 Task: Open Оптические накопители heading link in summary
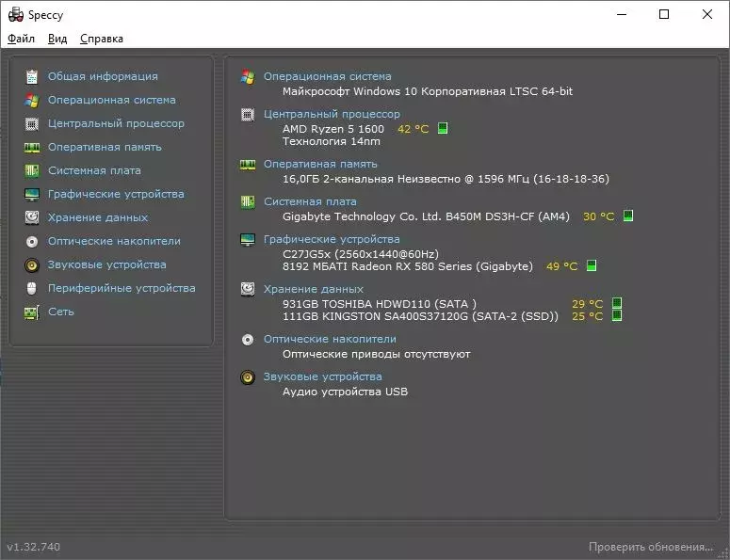pyautogui.click(x=330, y=339)
